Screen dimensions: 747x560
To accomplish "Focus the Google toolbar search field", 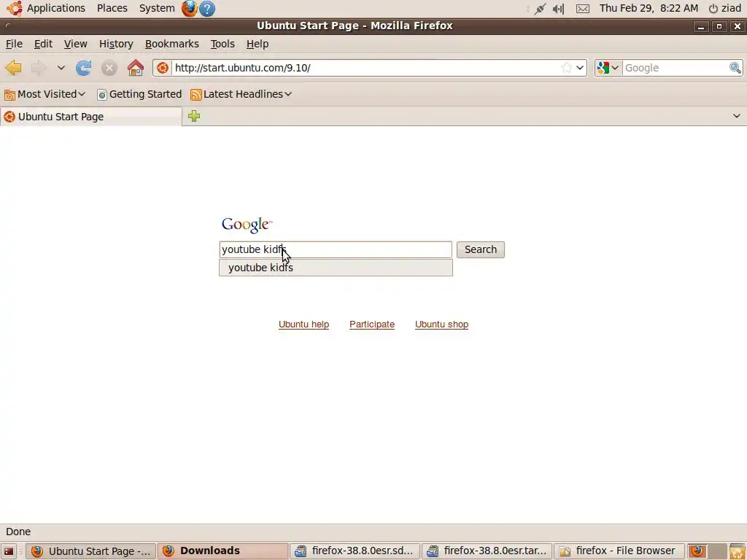I will (x=675, y=68).
